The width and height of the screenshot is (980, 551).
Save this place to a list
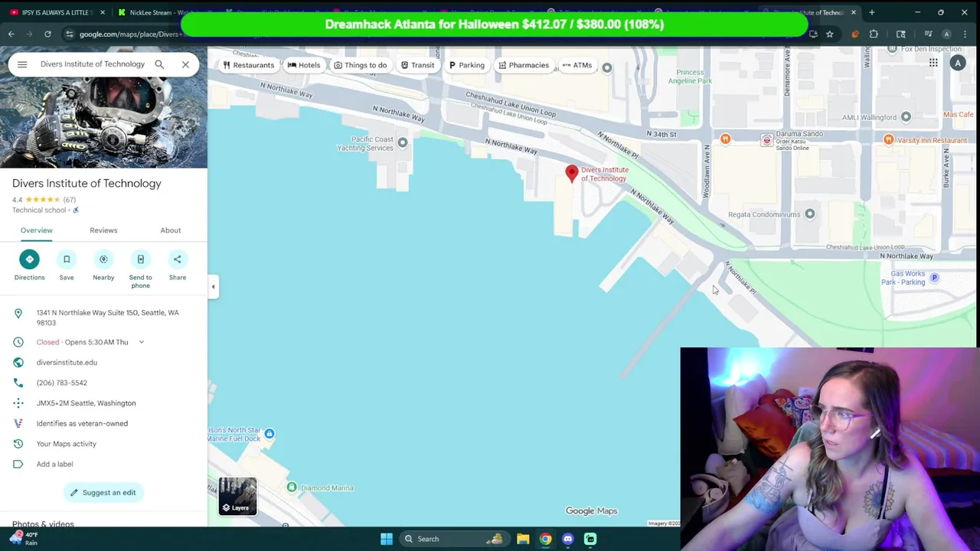[x=67, y=266]
